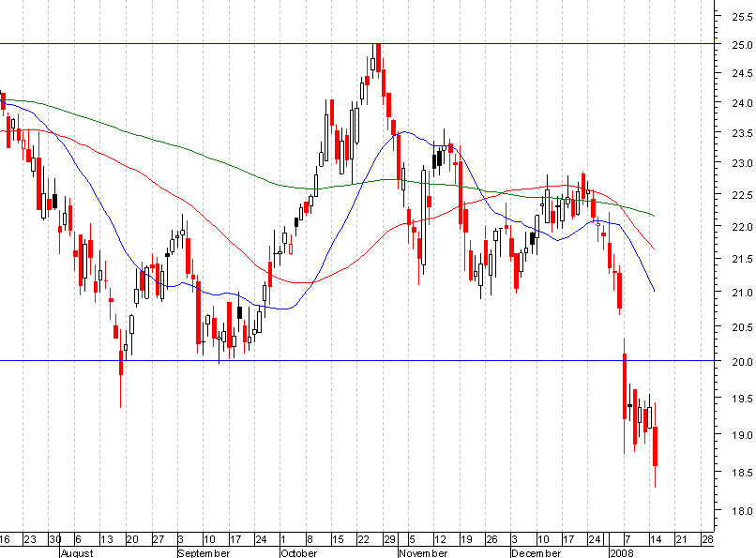The width and height of the screenshot is (756, 558).
Task: Select the date label 27 on the time axis
Action: point(159,539)
